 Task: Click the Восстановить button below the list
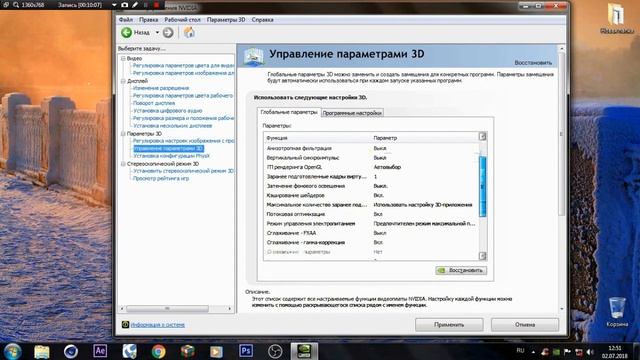click(x=461, y=270)
